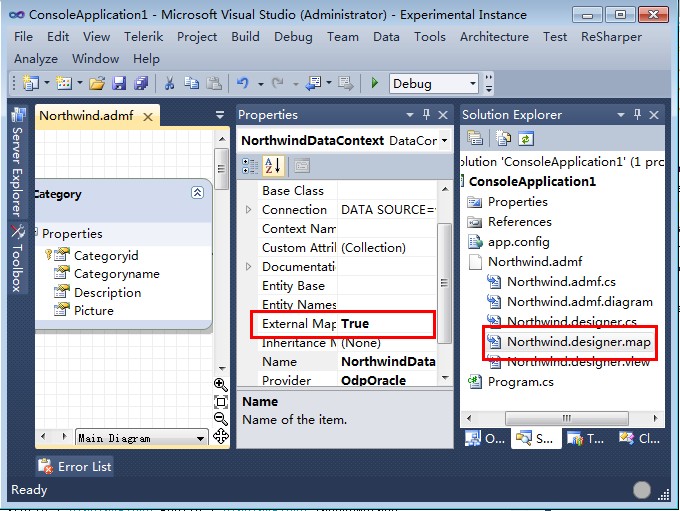This screenshot has width=680, height=511.
Task: Expand the Documentation property row
Action: [248, 267]
